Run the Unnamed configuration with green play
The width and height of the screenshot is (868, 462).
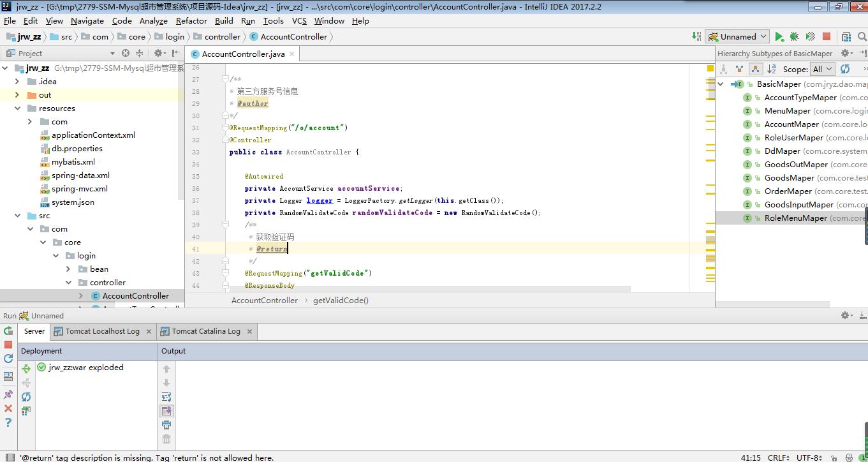(x=779, y=37)
